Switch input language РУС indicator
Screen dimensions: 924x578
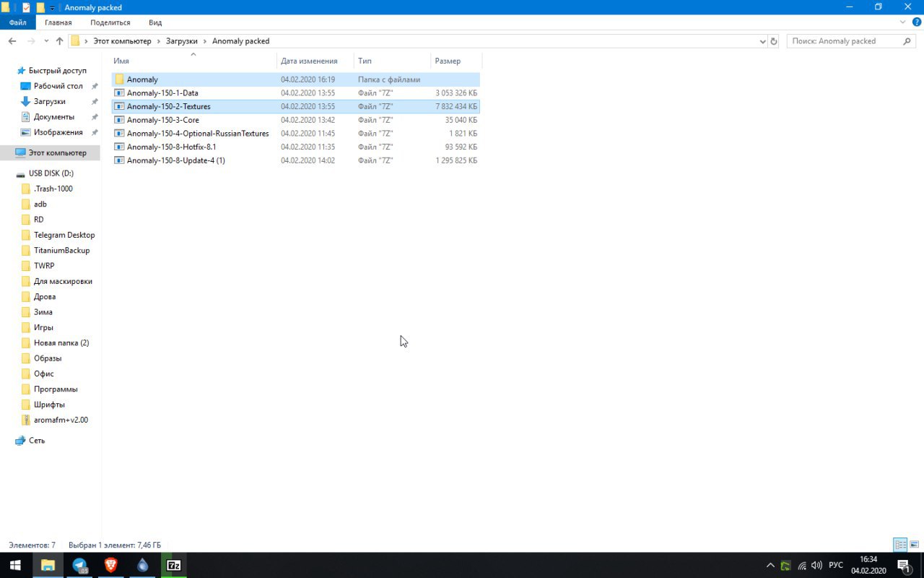click(835, 565)
